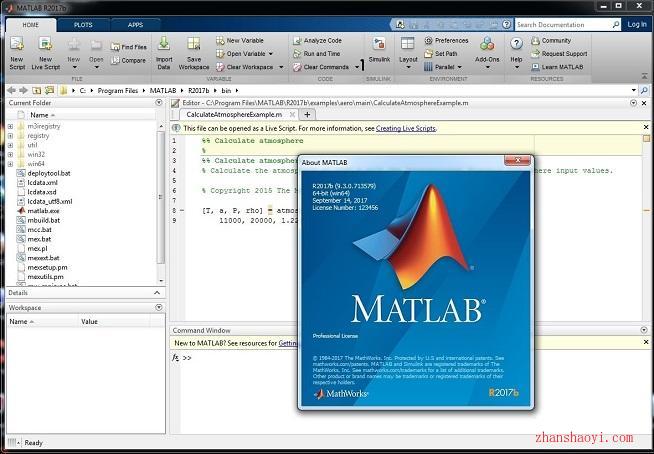
Task: Create a New Script
Action: pos(17,53)
